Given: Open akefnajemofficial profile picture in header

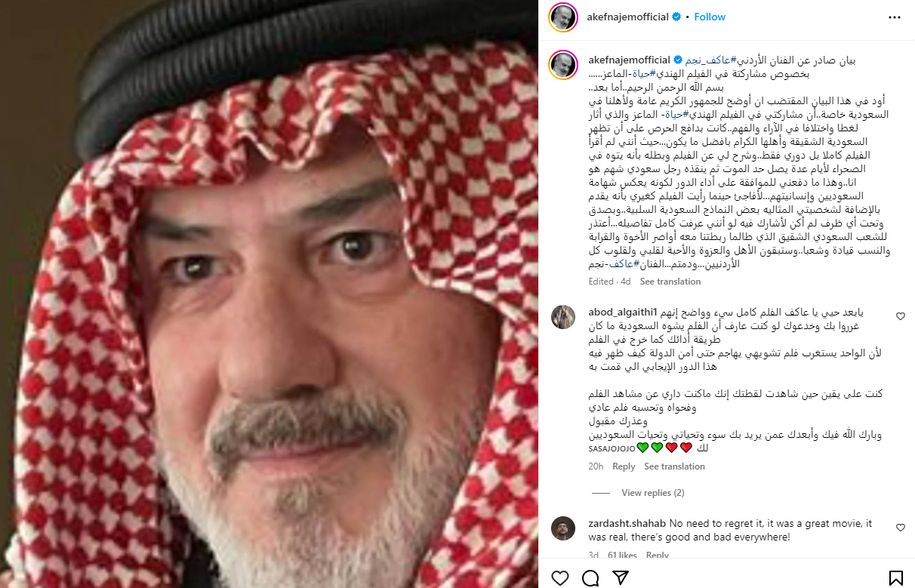Looking at the screenshot, I should click(x=563, y=17).
